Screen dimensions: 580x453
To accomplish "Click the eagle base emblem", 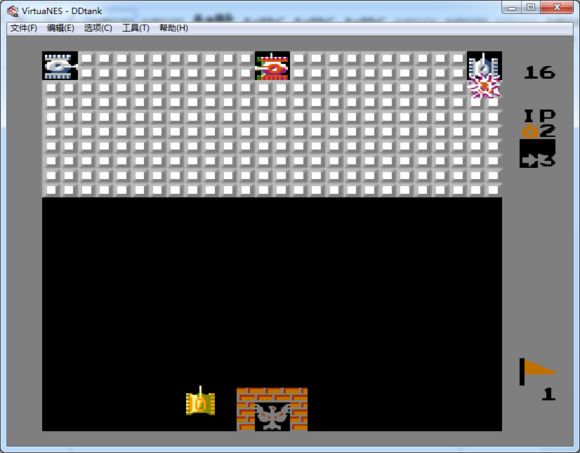I will (273, 417).
